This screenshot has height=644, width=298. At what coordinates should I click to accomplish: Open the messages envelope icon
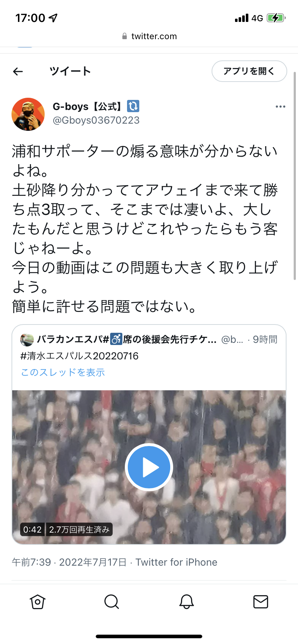coord(261,602)
